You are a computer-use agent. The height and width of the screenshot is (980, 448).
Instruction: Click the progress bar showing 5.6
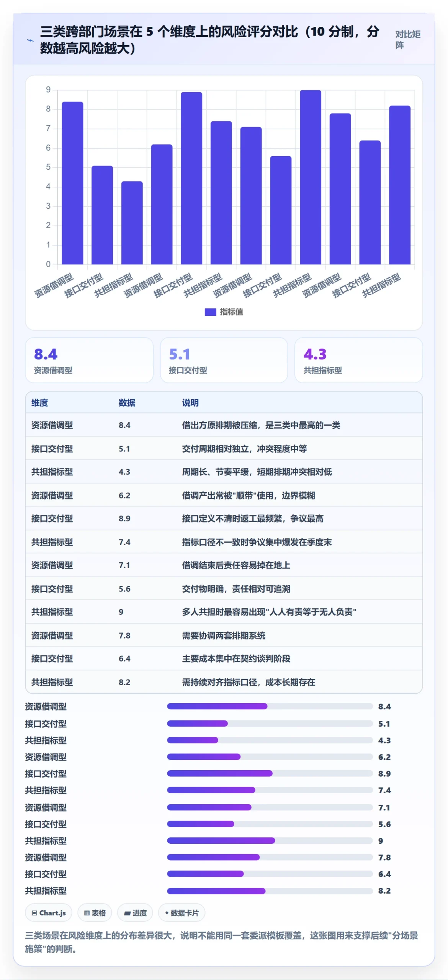[x=270, y=824]
